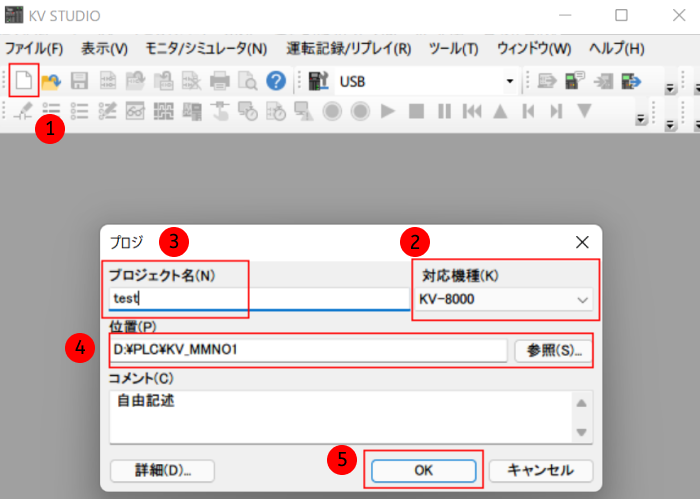The image size is (700, 499).
Task: Confirm the dialog with OK
Action: point(424,470)
